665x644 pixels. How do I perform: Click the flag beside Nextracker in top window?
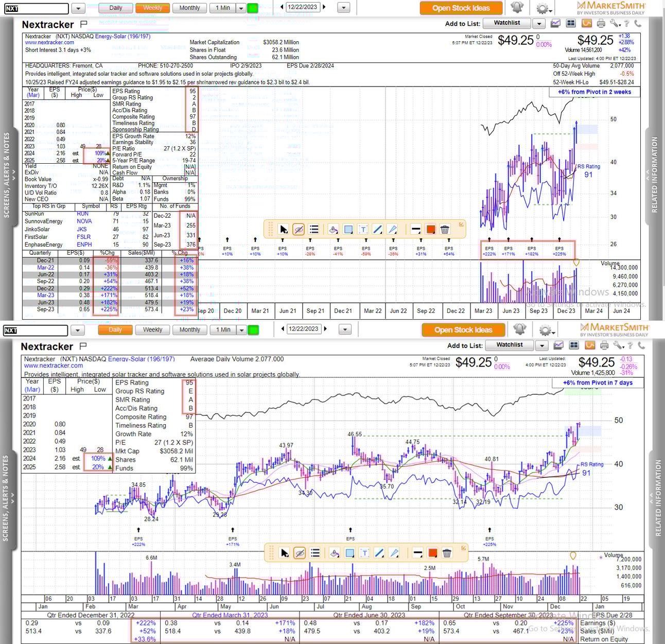coord(84,24)
